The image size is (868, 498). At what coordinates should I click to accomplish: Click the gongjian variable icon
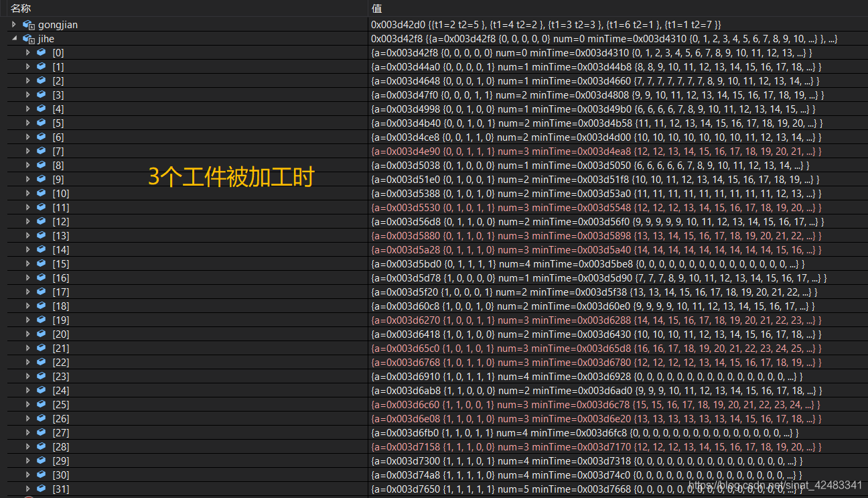coord(28,25)
